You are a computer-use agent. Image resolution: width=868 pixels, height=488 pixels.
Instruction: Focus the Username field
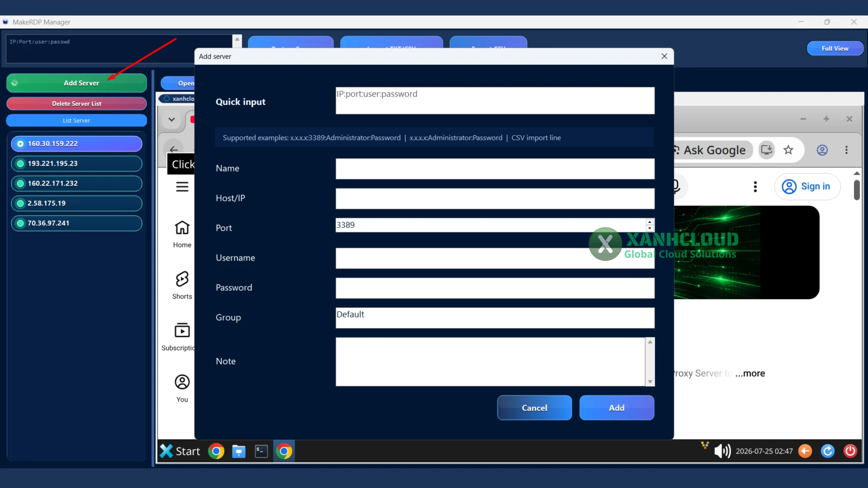495,258
